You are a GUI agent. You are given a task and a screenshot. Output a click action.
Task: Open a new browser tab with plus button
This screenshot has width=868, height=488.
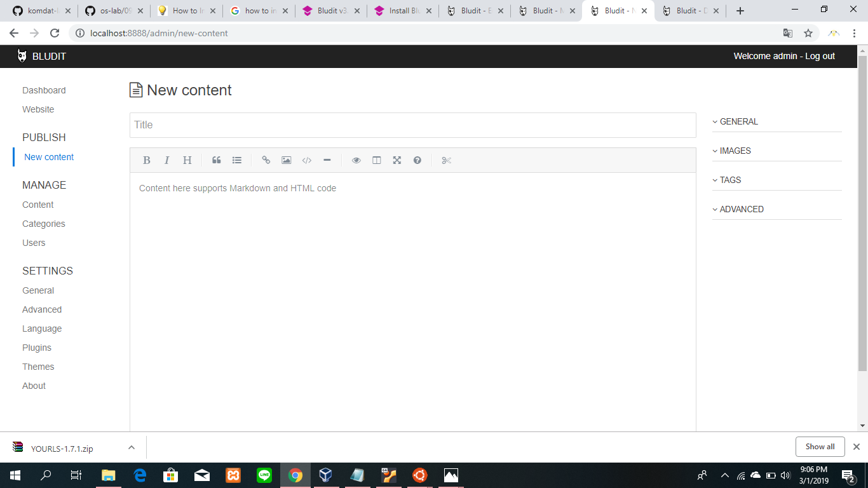pos(740,11)
